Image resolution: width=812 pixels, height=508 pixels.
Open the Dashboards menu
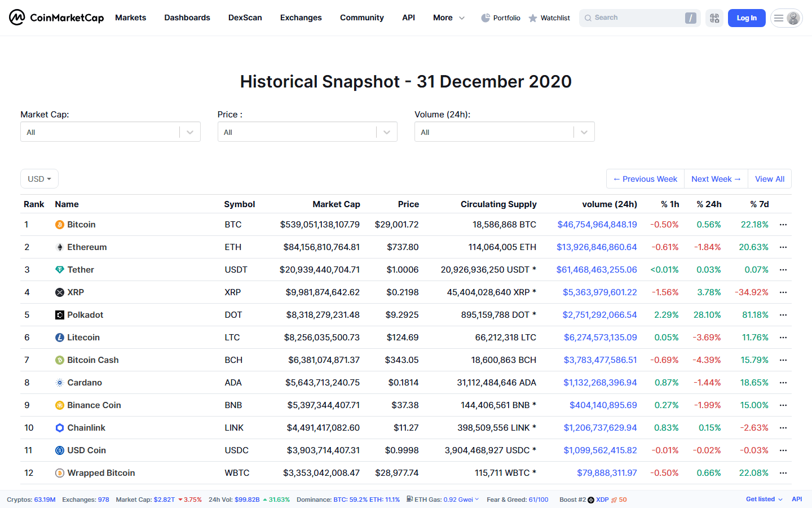187,17
